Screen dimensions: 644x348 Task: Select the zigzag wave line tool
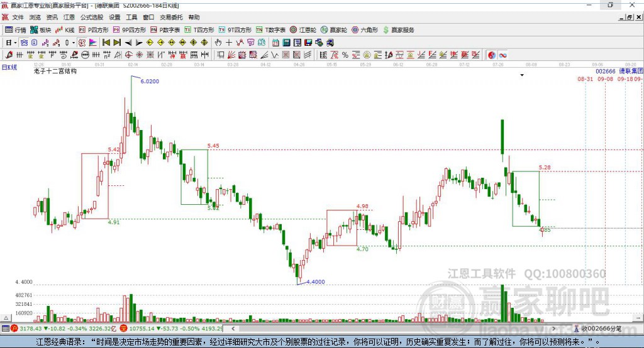275,55
